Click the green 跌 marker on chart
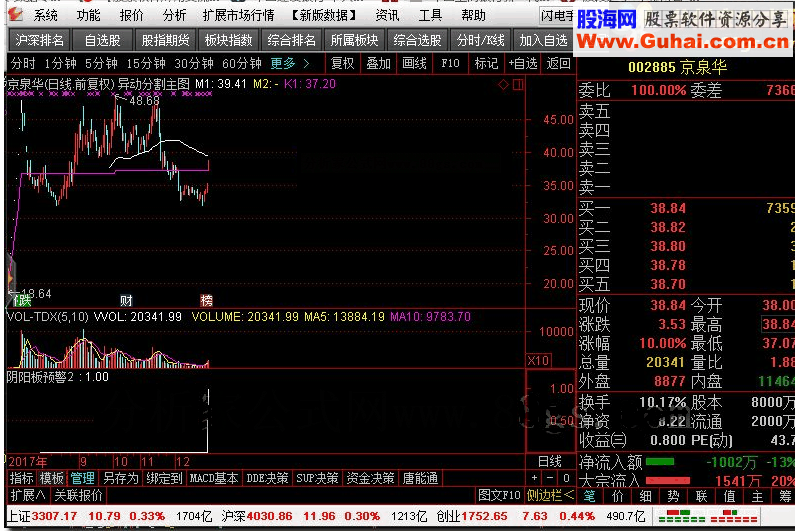The height and width of the screenshot is (531, 795). (x=22, y=300)
